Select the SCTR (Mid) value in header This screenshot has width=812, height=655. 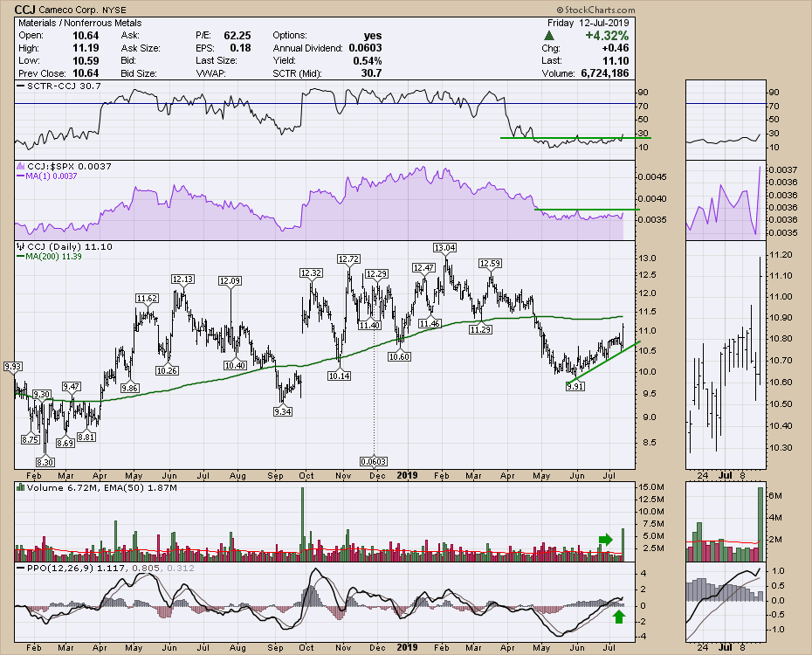[x=371, y=73]
